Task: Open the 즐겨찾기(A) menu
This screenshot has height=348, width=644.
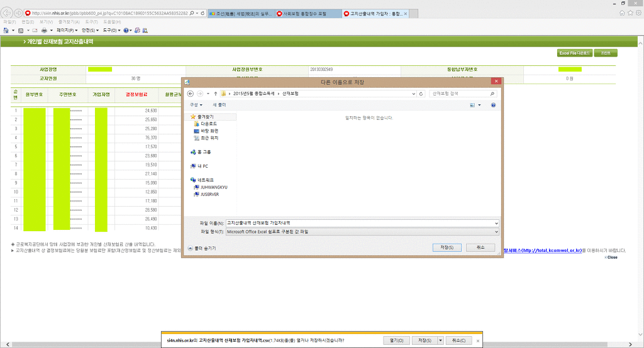Action: 69,22
